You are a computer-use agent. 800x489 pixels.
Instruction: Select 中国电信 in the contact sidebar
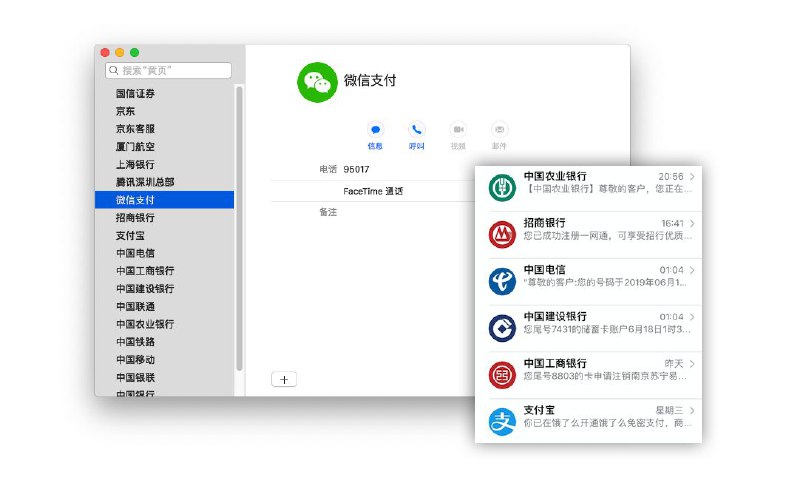(x=135, y=253)
